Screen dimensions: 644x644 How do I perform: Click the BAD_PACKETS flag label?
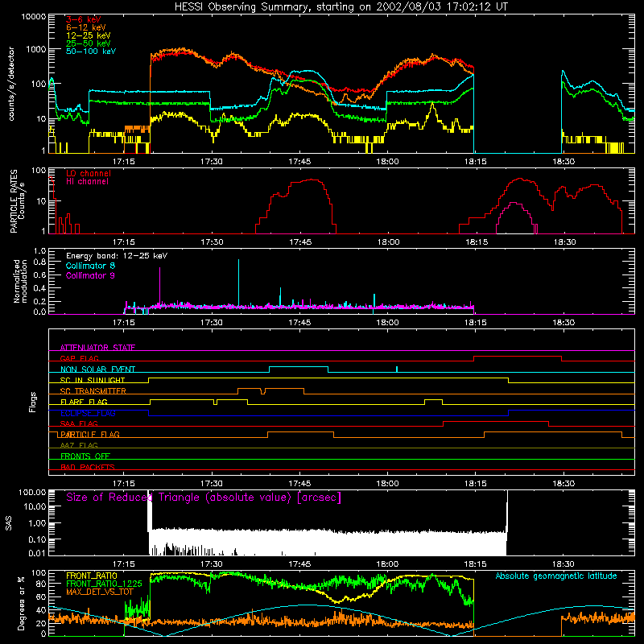click(88, 467)
